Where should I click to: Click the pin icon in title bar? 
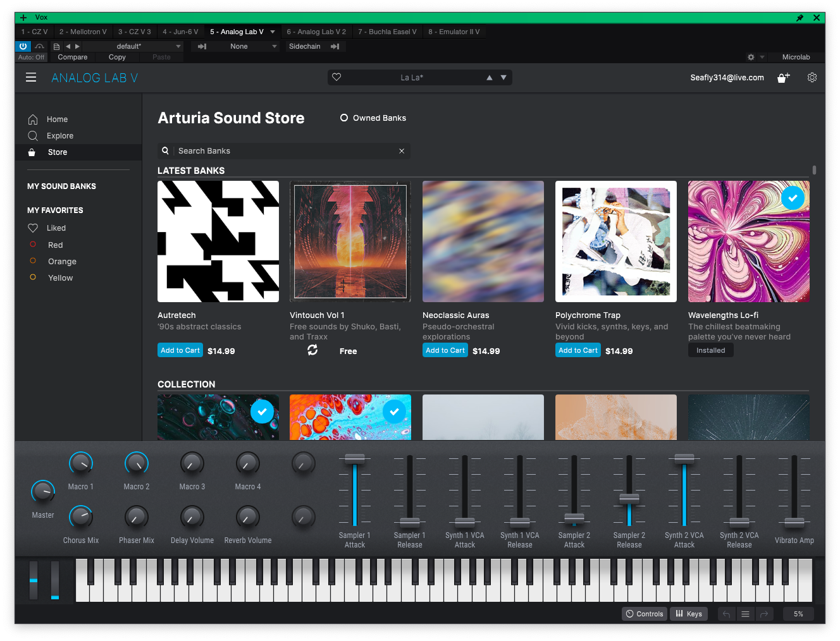800,18
